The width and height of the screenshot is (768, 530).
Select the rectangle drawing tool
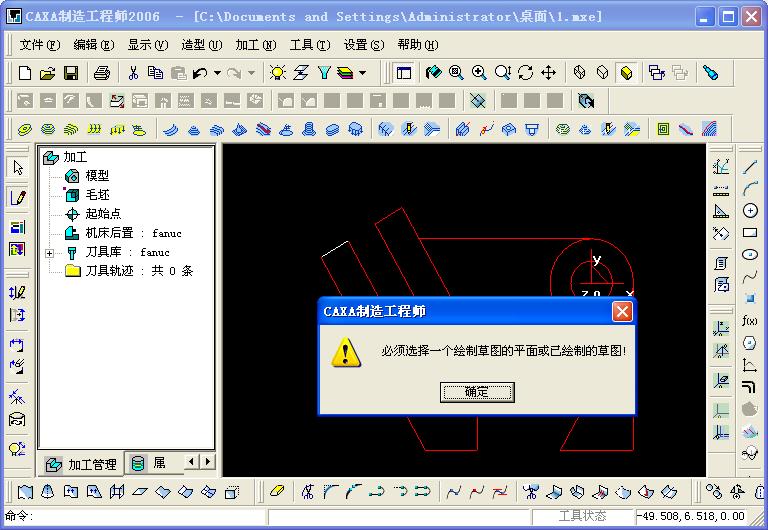coord(750,233)
